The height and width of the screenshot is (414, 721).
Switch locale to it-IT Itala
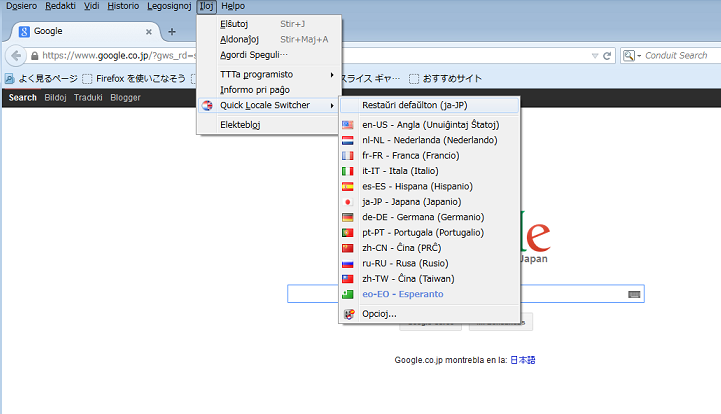[429, 171]
